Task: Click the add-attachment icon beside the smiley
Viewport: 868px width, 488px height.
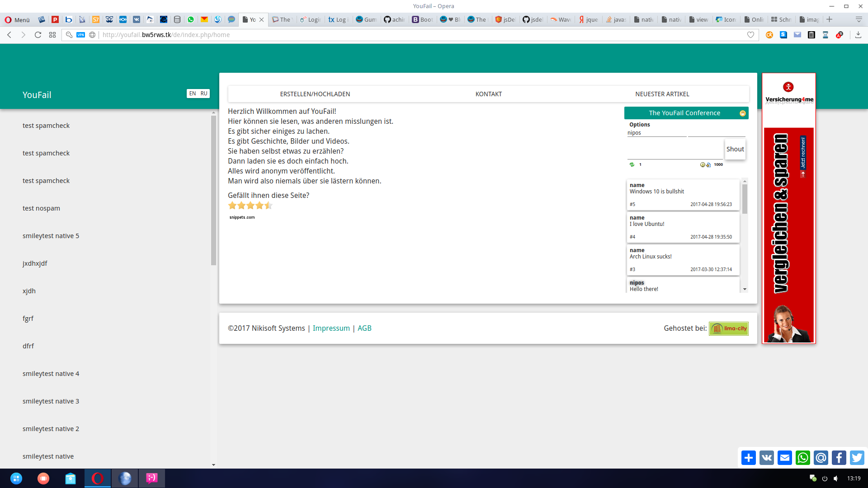Action: click(708, 165)
